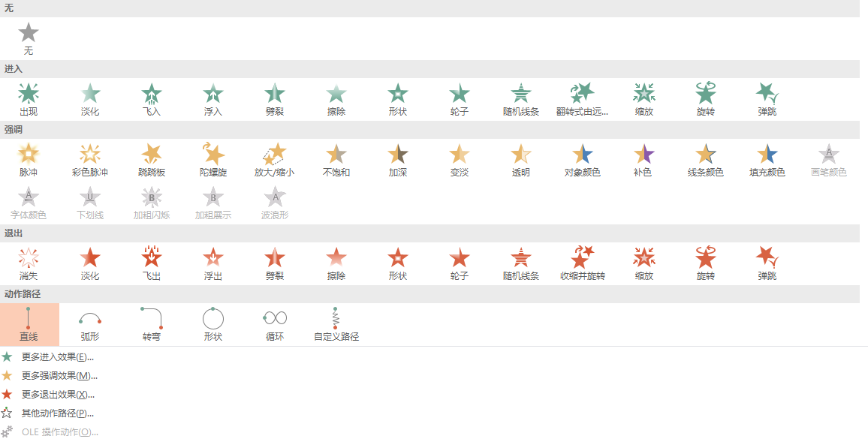This screenshot has height=442, width=868.
Task: Apply the entrance 劈裂 split effect
Action: point(275,100)
